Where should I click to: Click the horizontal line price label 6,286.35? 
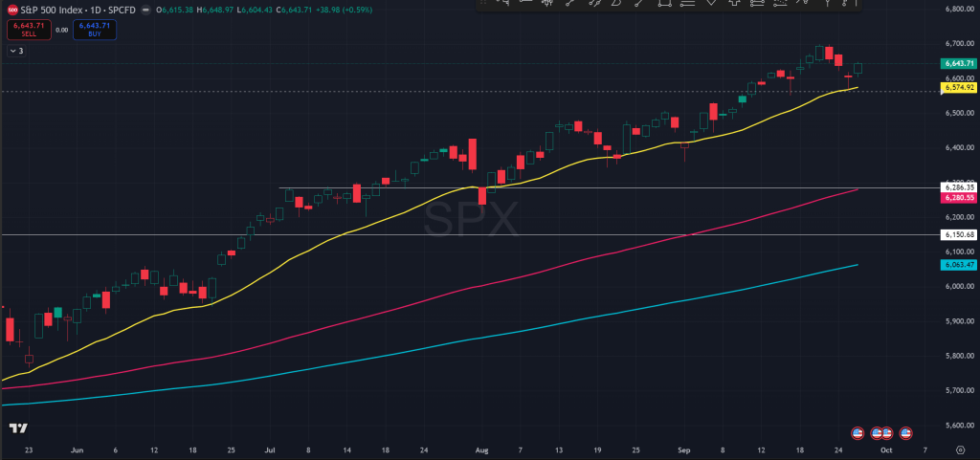pos(958,187)
